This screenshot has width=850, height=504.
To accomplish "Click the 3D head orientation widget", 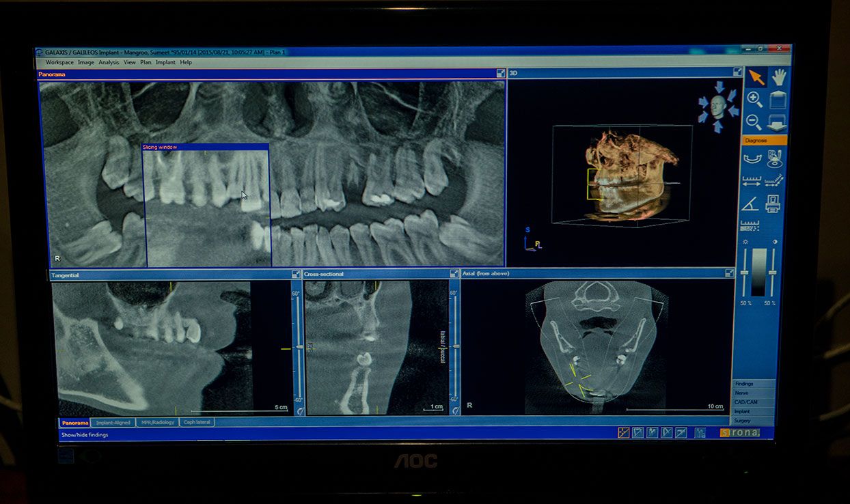I will 717,107.
